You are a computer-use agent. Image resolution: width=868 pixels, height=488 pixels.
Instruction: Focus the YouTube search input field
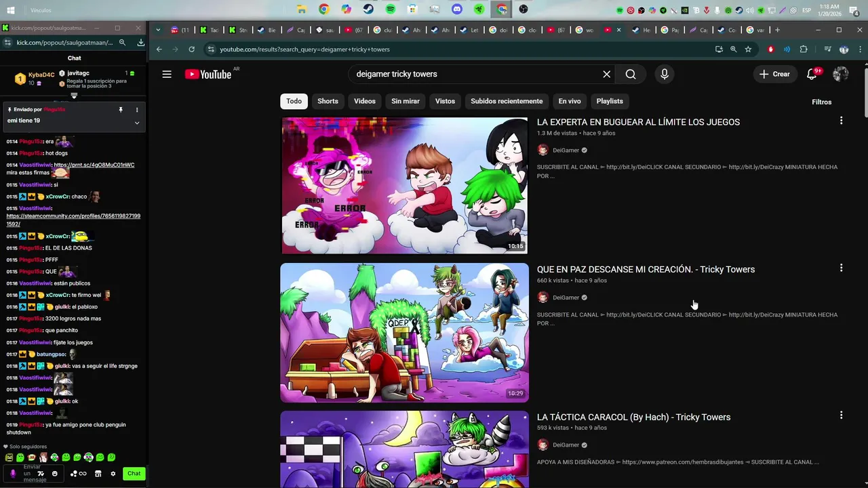coord(475,75)
